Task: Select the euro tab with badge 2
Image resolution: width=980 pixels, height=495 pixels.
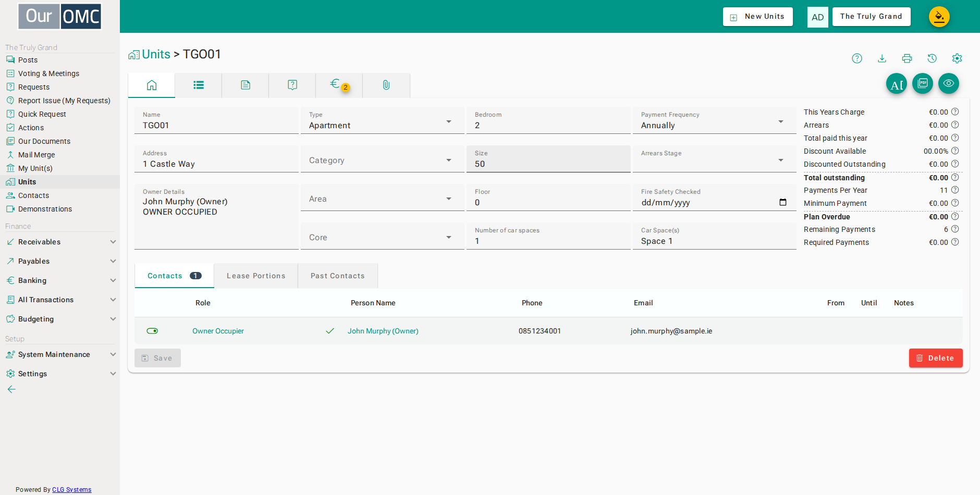Action: click(x=339, y=85)
